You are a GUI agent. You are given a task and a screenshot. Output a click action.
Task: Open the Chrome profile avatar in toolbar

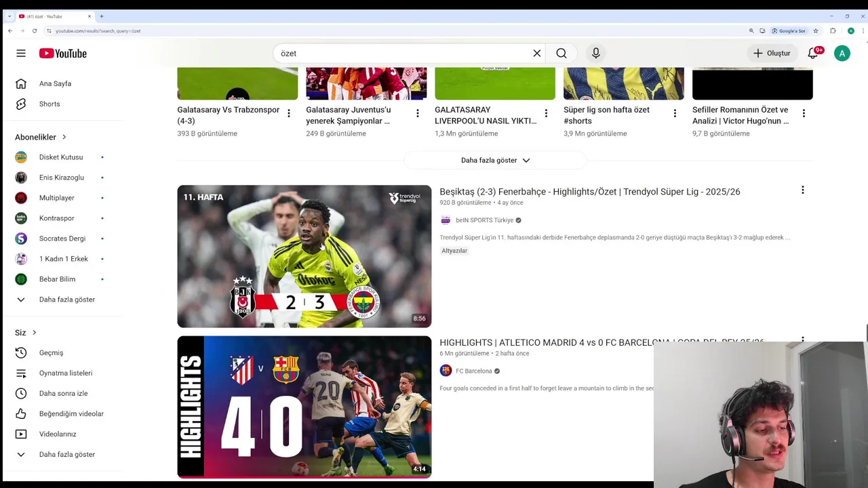click(850, 30)
